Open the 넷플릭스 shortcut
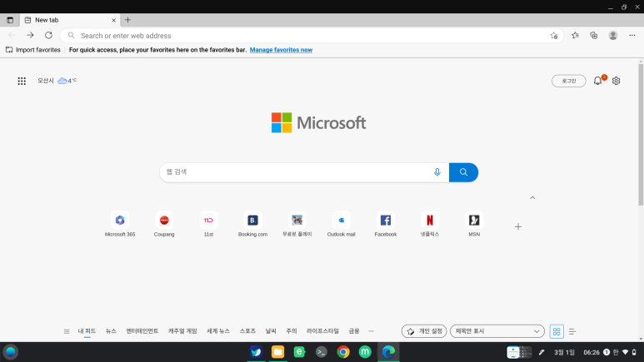Screen dimensions: 644x362 coord(430,224)
